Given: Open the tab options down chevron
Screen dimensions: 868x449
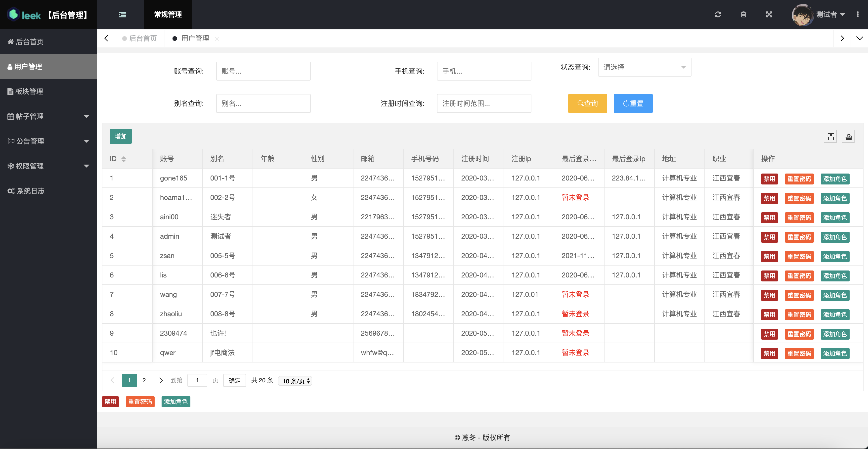Looking at the screenshot, I should [x=859, y=39].
